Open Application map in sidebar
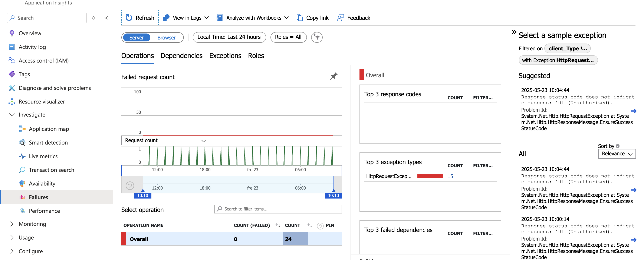Viewport: 644px width, 260px height. (x=49, y=129)
